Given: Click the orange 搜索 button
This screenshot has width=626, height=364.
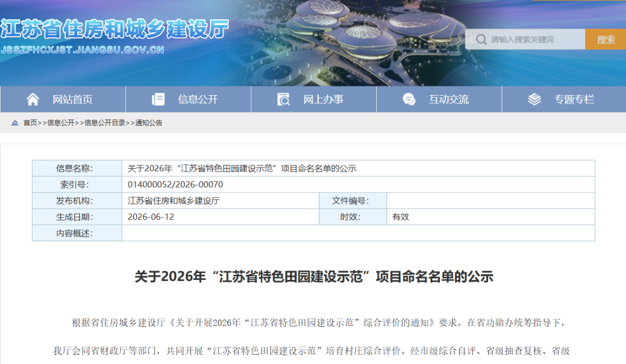Looking at the screenshot, I should pyautogui.click(x=606, y=39).
